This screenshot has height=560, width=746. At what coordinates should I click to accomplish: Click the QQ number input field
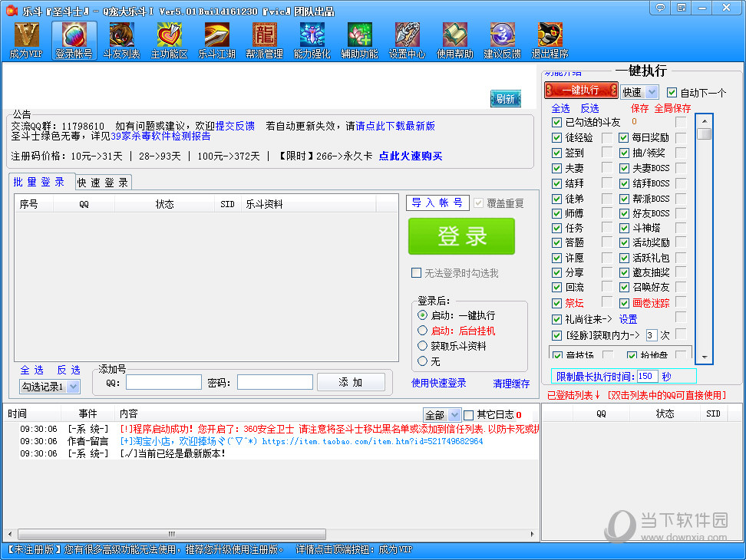pos(163,382)
